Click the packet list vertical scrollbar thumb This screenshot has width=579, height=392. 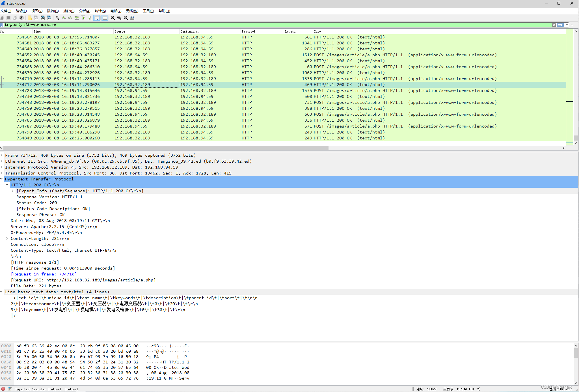tap(576, 138)
